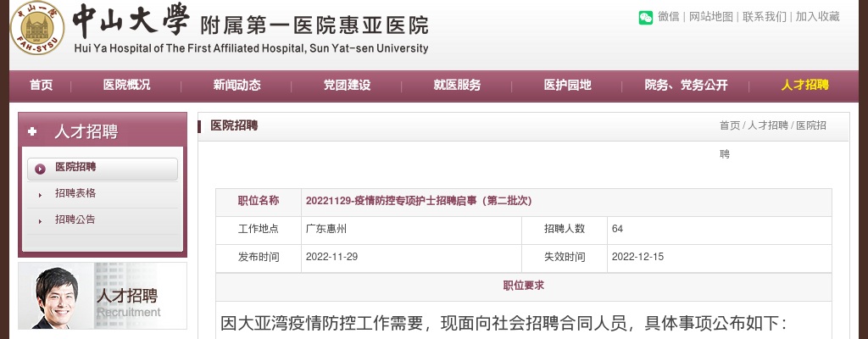Click the hospital logo emblem

pyautogui.click(x=37, y=28)
